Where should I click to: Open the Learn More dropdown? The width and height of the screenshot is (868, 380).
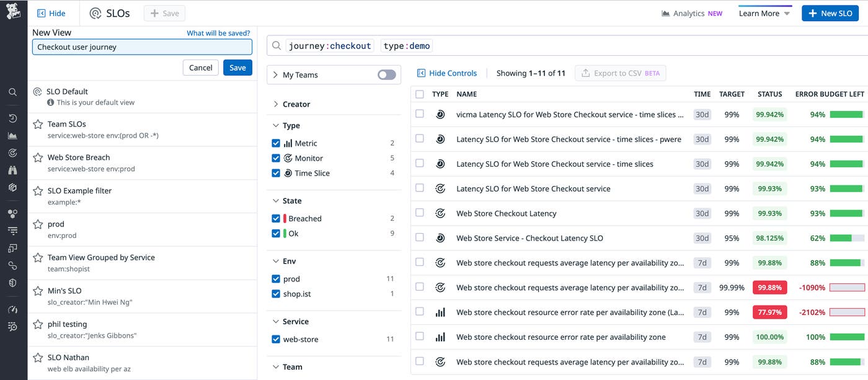coord(764,12)
